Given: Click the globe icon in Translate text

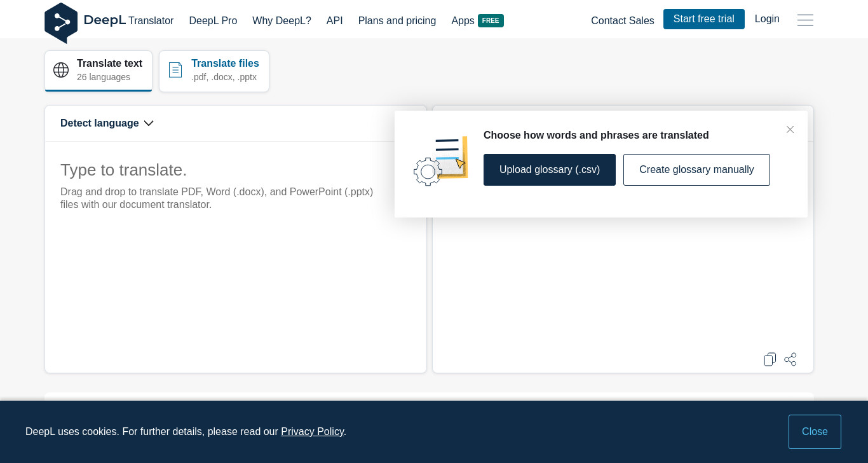Looking at the screenshot, I should pyautogui.click(x=61, y=70).
